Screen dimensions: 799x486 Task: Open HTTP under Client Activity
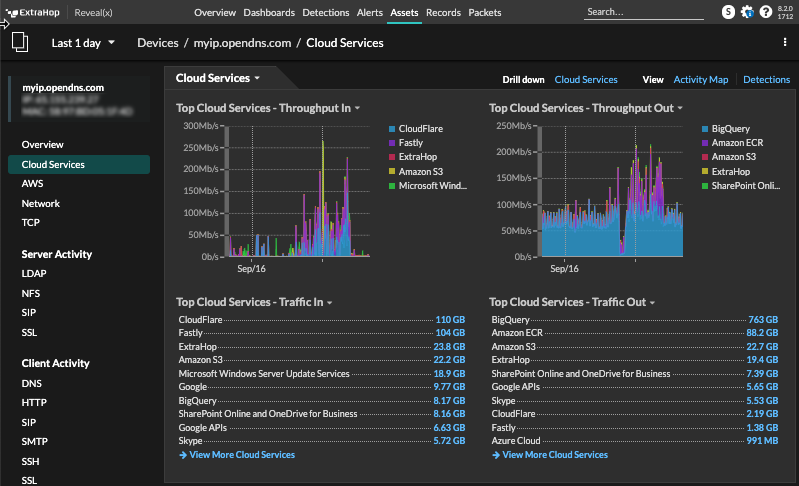(34, 402)
